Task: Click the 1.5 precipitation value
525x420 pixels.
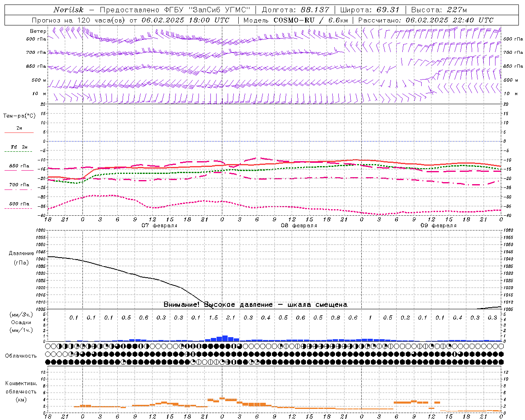Action: [x=213, y=317]
